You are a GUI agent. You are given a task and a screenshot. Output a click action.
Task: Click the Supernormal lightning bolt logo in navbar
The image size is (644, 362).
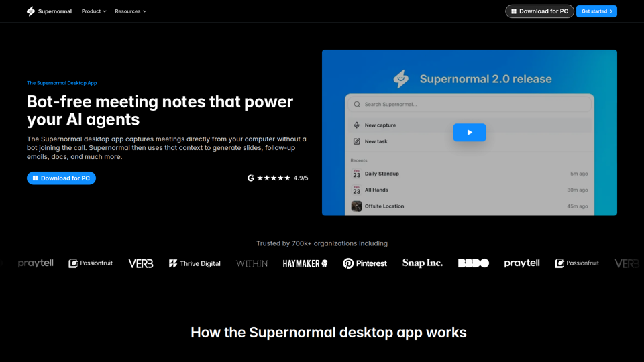[31, 11]
